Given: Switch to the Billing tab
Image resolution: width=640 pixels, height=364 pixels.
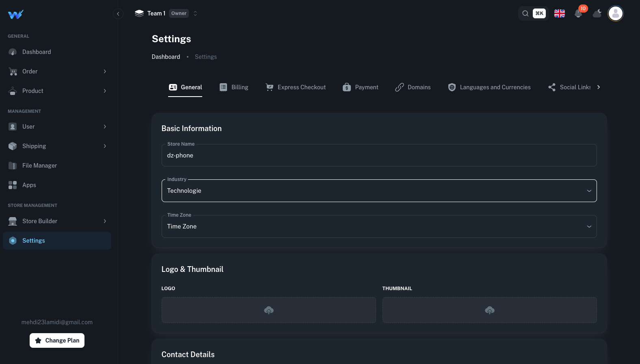Looking at the screenshot, I should point(234,87).
